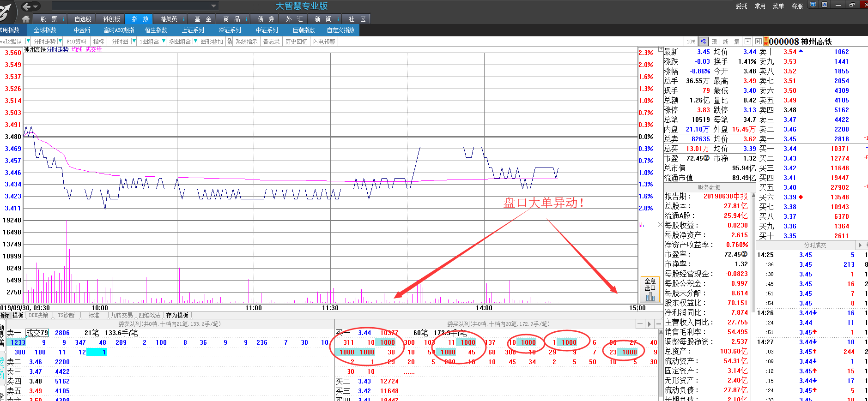Image resolution: width=868 pixels, height=401 pixels.
Task: Open the 1图组合 dropdown arrow
Action: (163, 41)
